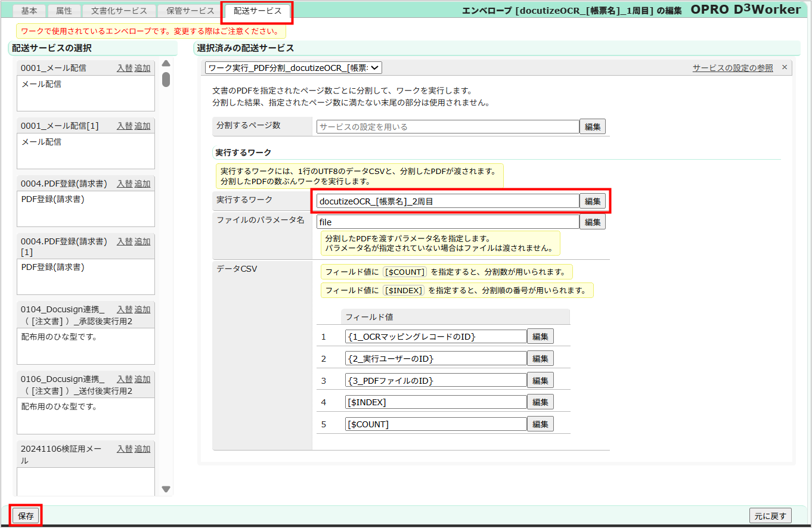The image size is (812, 528).
Task: Click the scroll-down arrow on the service list
Action: pyautogui.click(x=165, y=489)
